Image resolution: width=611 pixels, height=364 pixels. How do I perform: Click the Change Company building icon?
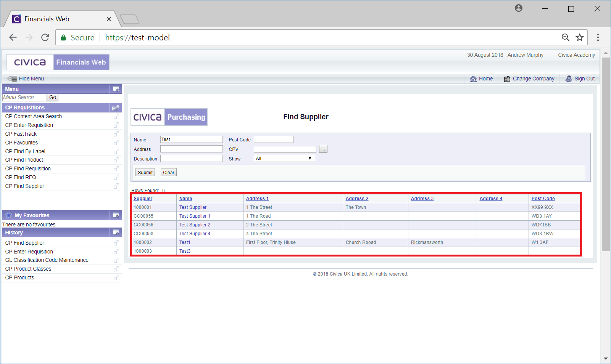507,79
